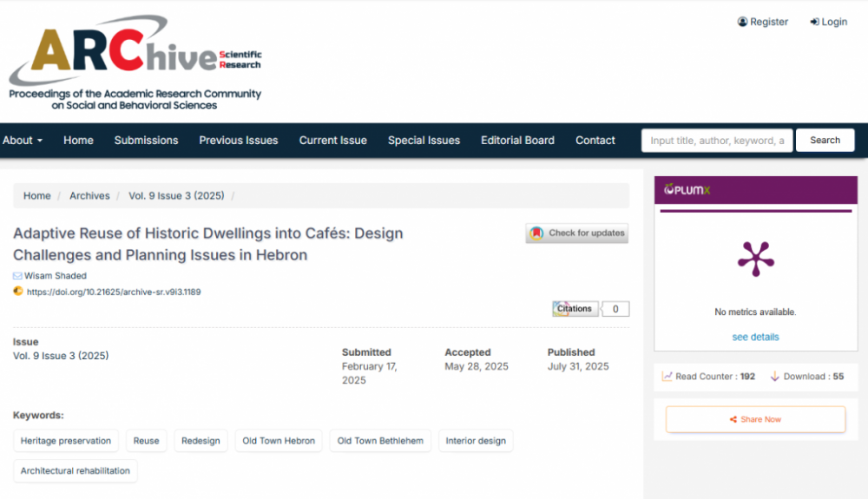Go to Previous Issues
This screenshot has height=499, width=868.
239,141
